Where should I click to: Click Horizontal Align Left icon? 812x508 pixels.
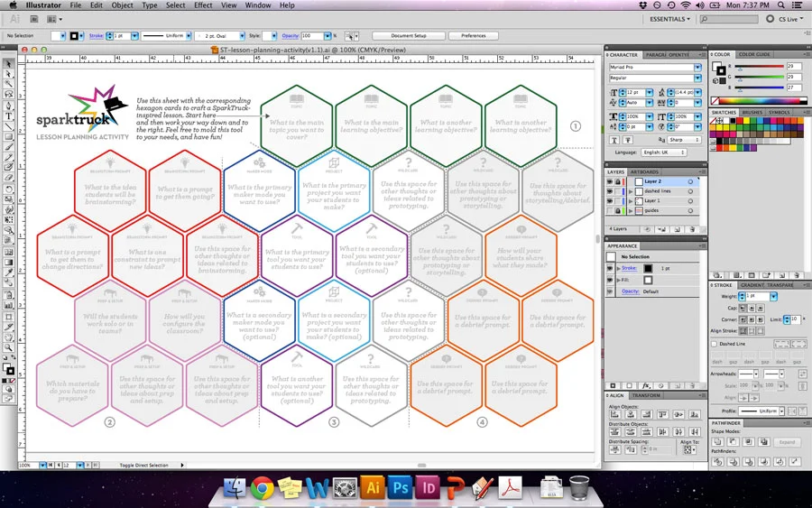[x=615, y=414]
